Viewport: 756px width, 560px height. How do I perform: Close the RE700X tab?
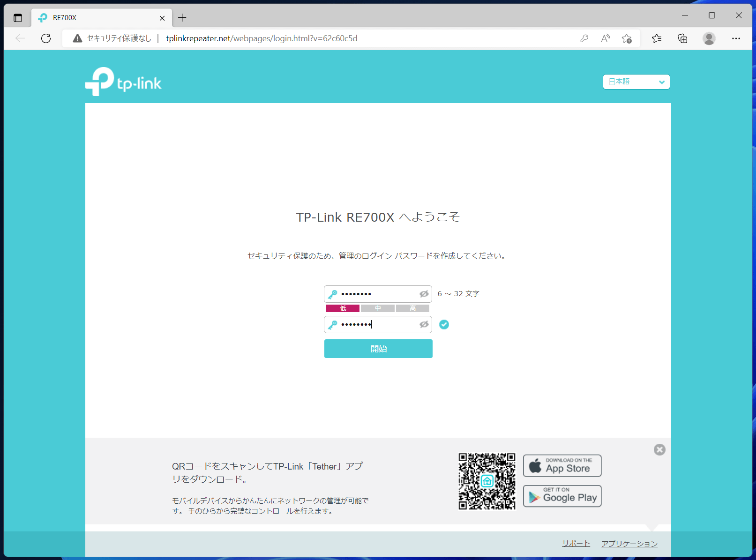tap(162, 18)
